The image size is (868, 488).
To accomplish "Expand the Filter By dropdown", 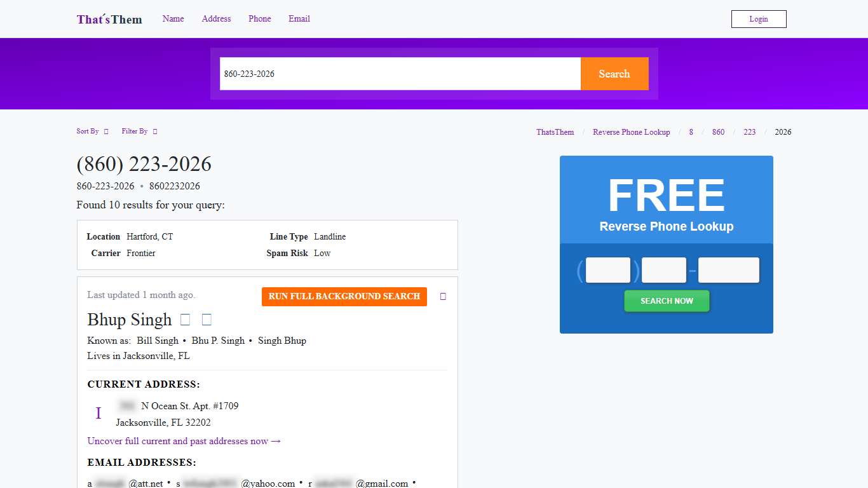I will point(139,132).
